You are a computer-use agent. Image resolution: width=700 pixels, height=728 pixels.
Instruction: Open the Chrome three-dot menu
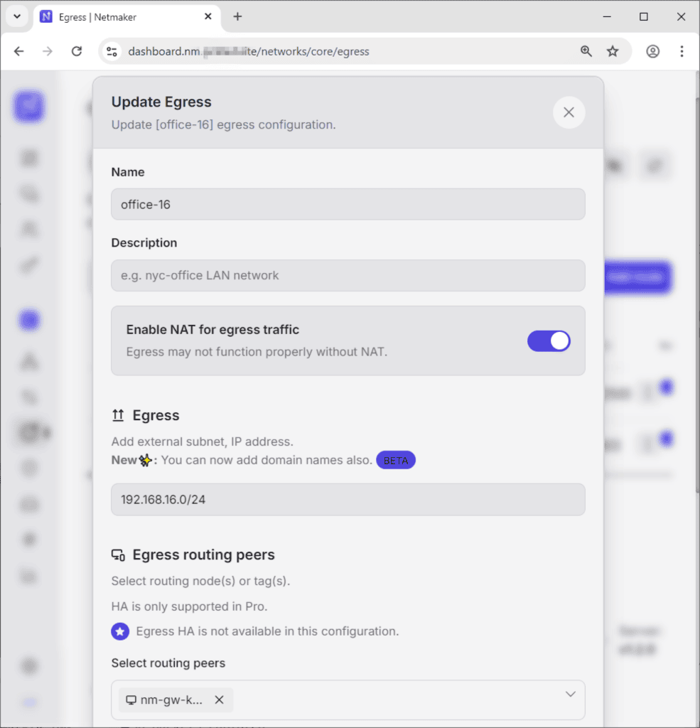tap(682, 51)
